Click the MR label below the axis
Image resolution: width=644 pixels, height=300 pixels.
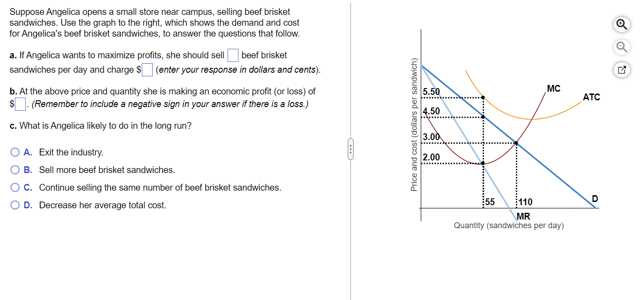click(523, 216)
